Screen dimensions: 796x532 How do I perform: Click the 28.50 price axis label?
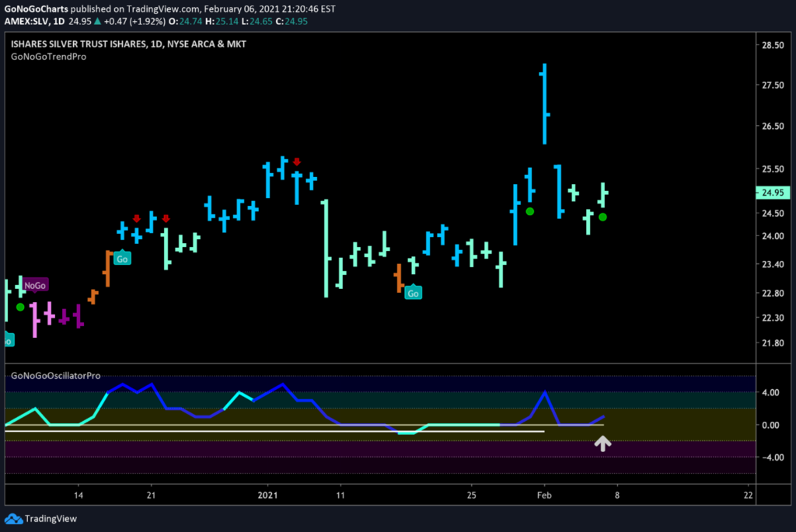click(773, 45)
